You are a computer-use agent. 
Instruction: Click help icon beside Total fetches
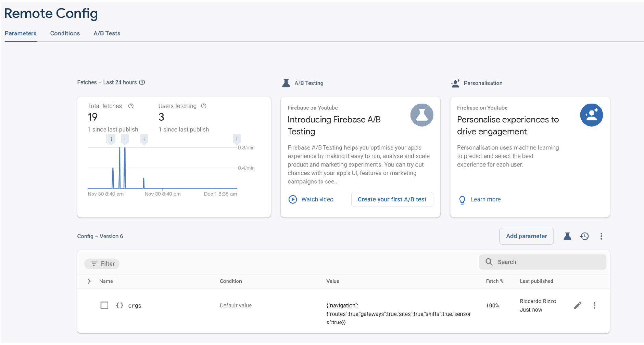(x=131, y=106)
